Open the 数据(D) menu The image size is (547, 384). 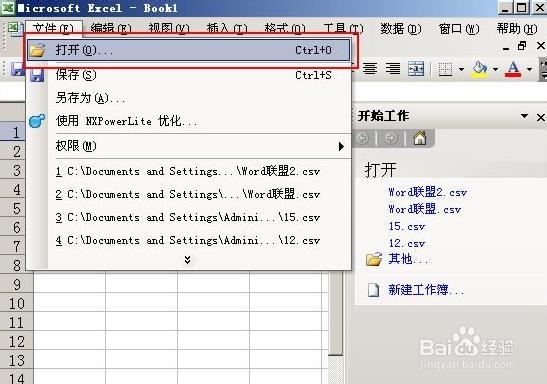click(x=401, y=29)
